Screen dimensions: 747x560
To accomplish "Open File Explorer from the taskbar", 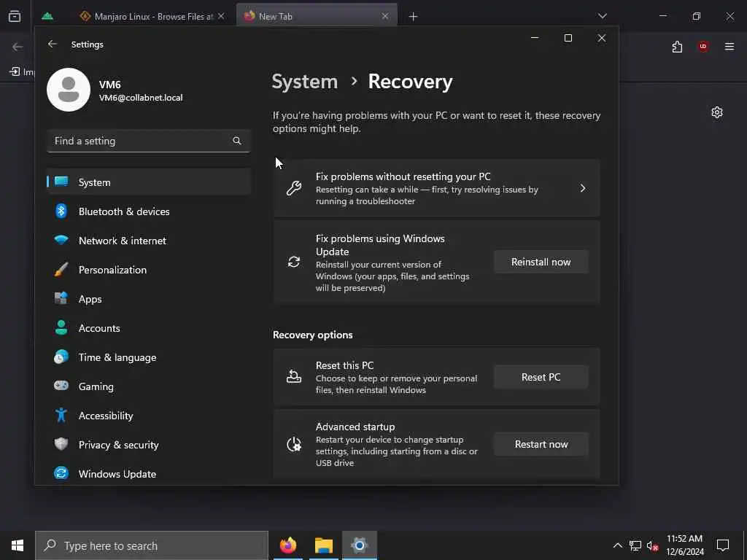I will (x=323, y=545).
